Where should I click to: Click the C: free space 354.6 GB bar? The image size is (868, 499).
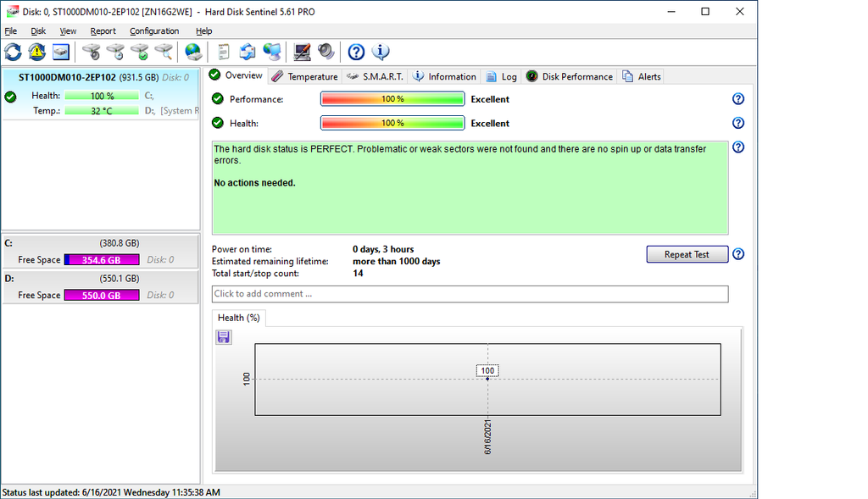point(102,260)
